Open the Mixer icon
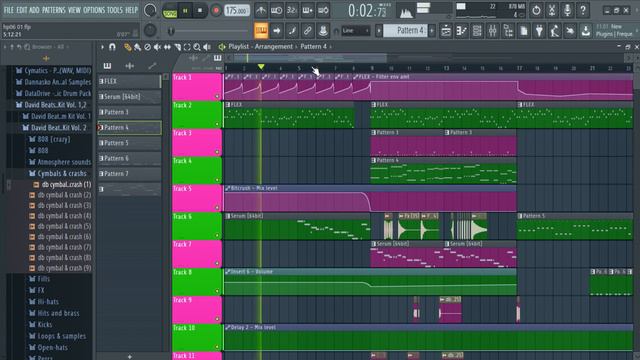The height and width of the screenshot is (360, 640). [x=493, y=31]
